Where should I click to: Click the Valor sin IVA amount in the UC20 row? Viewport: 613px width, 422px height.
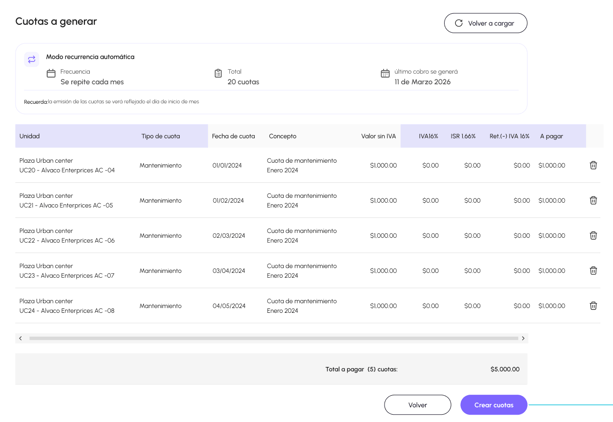click(383, 165)
